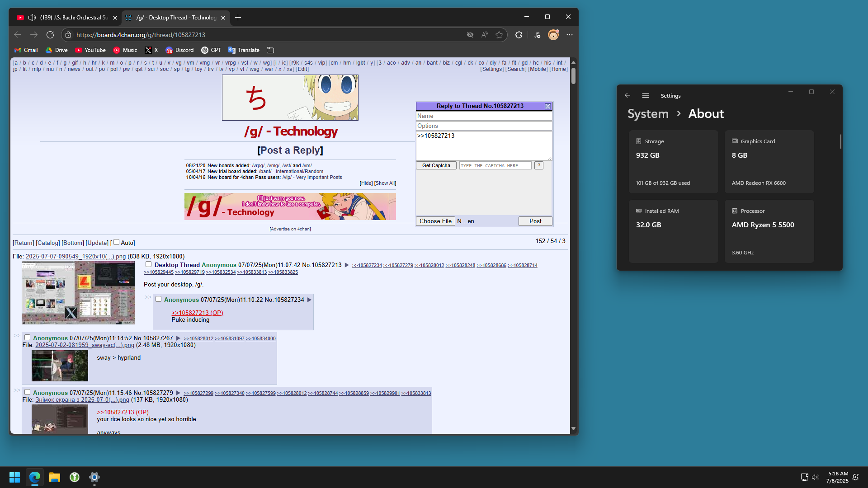Open post menu arrow for No.105827279
868x488 pixels.
(x=178, y=393)
